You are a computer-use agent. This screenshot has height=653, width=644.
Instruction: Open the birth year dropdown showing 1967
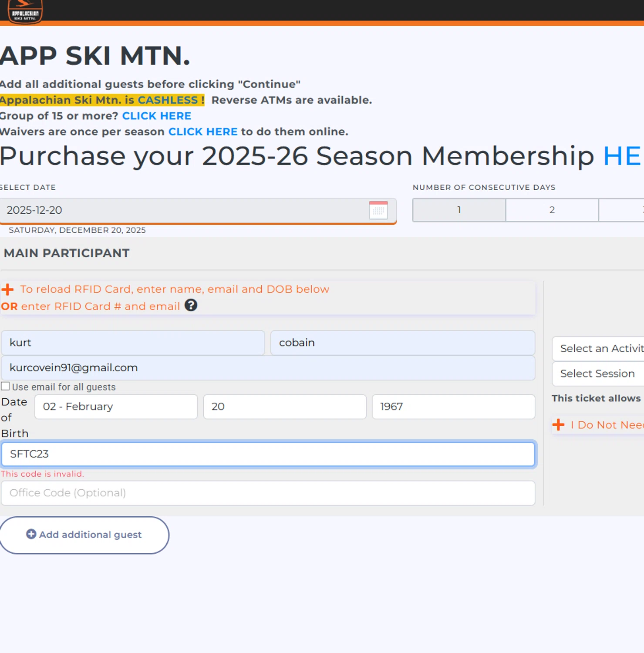[x=453, y=407]
